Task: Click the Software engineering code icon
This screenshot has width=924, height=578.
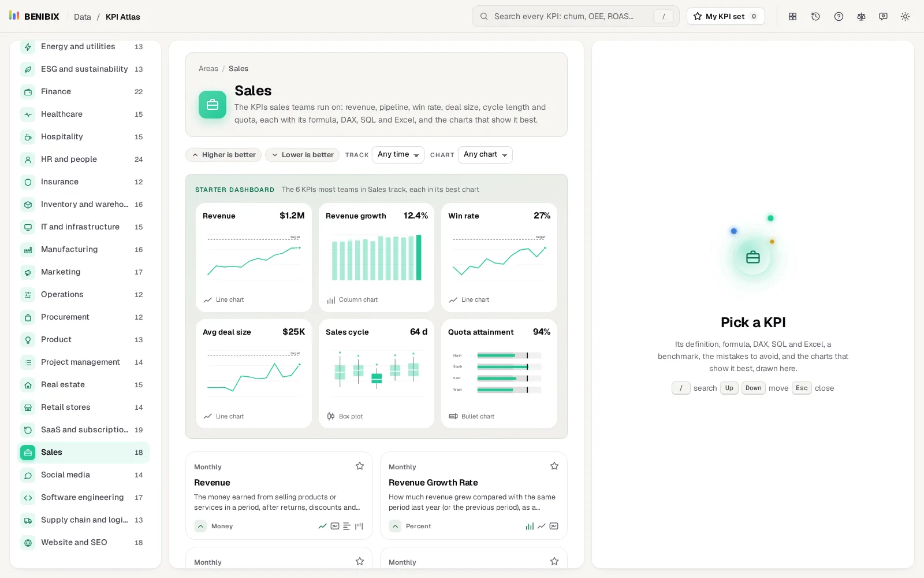Action: [x=28, y=498]
